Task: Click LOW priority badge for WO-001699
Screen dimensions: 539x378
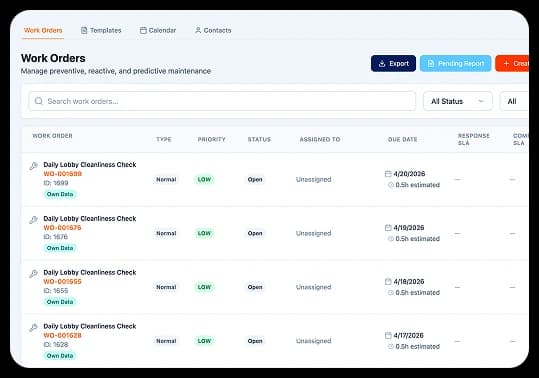Action: [204, 179]
